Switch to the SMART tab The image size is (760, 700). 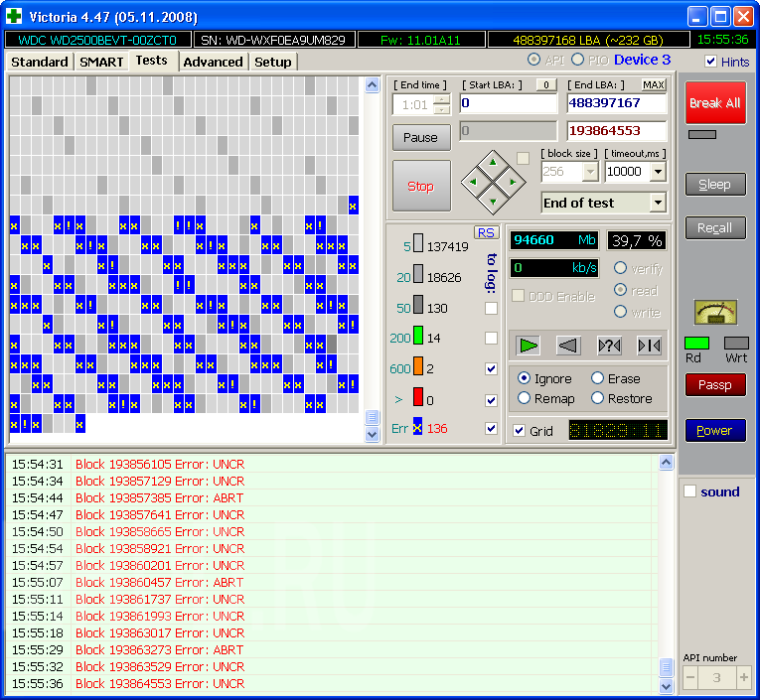click(x=101, y=62)
